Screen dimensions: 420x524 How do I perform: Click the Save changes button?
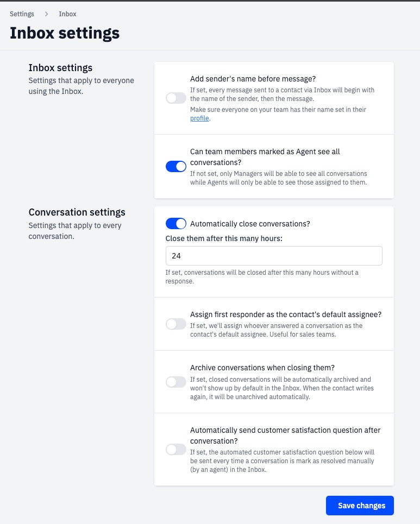tap(360, 506)
